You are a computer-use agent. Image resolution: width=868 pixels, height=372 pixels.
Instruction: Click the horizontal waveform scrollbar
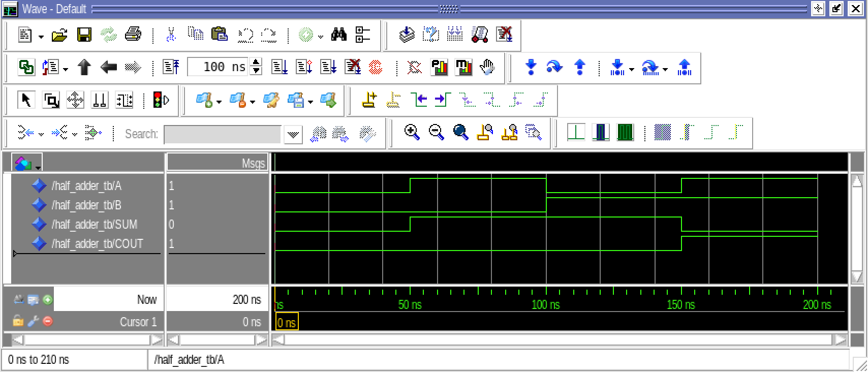pos(559,339)
